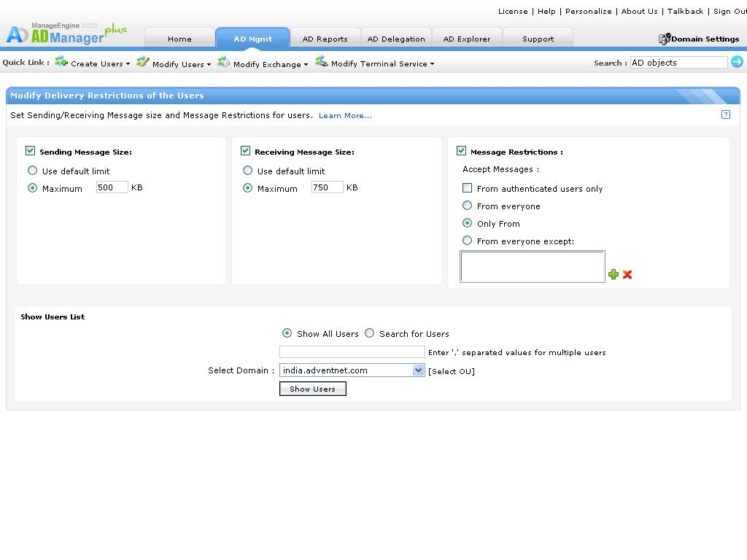The height and width of the screenshot is (560, 747).
Task: Select the From everyone radio button
Action: click(x=467, y=206)
